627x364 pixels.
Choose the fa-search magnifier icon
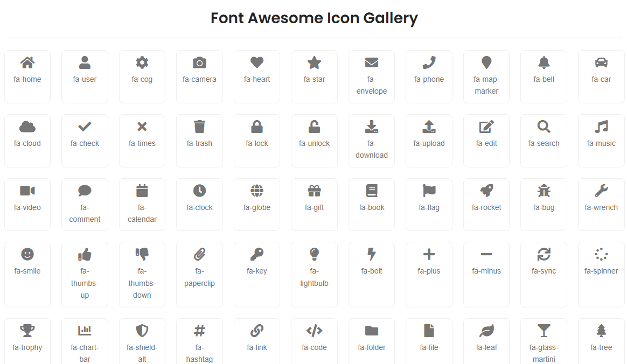(544, 127)
